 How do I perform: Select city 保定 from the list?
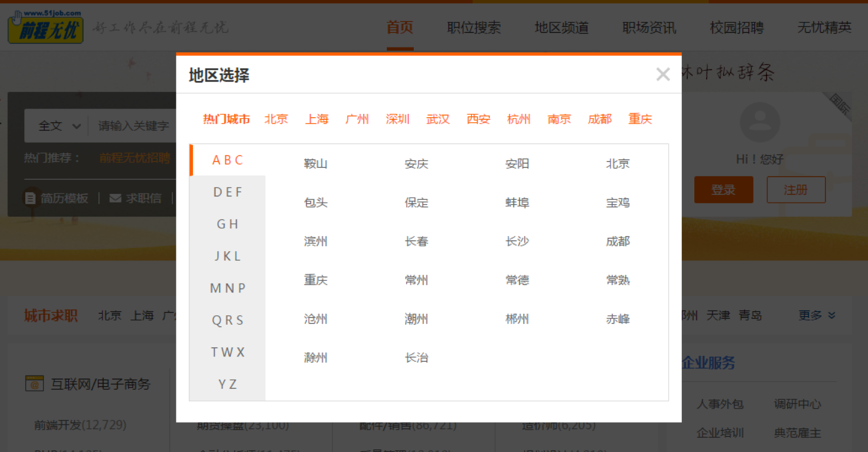click(416, 203)
